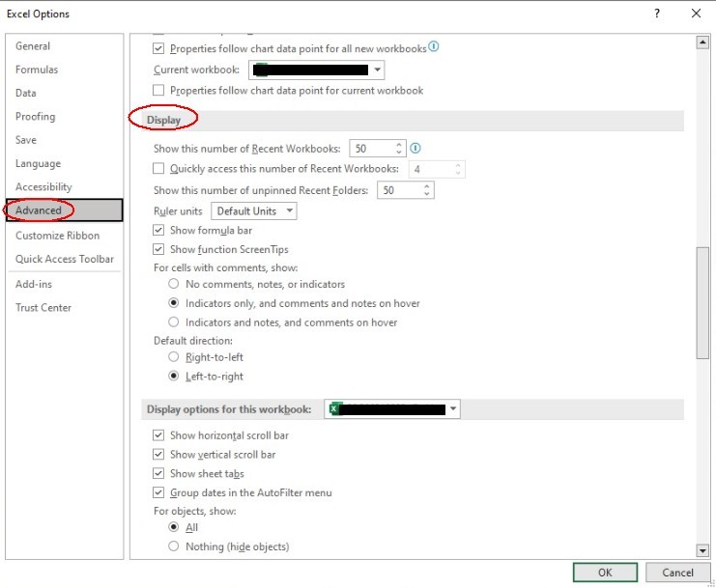The width and height of the screenshot is (716, 588).
Task: Disable Show sheet tabs
Action: click(158, 473)
